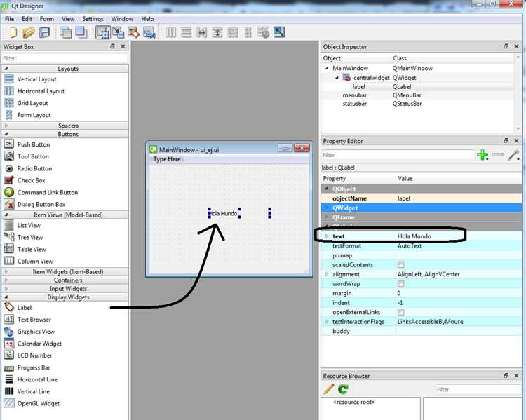Click the Open Form folder icon
The image size is (526, 420).
pyautogui.click(x=29, y=32)
